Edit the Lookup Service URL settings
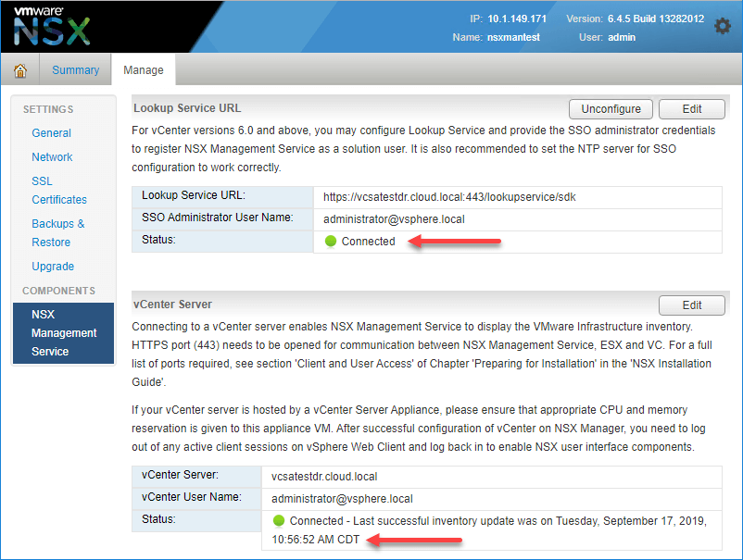 click(x=691, y=109)
